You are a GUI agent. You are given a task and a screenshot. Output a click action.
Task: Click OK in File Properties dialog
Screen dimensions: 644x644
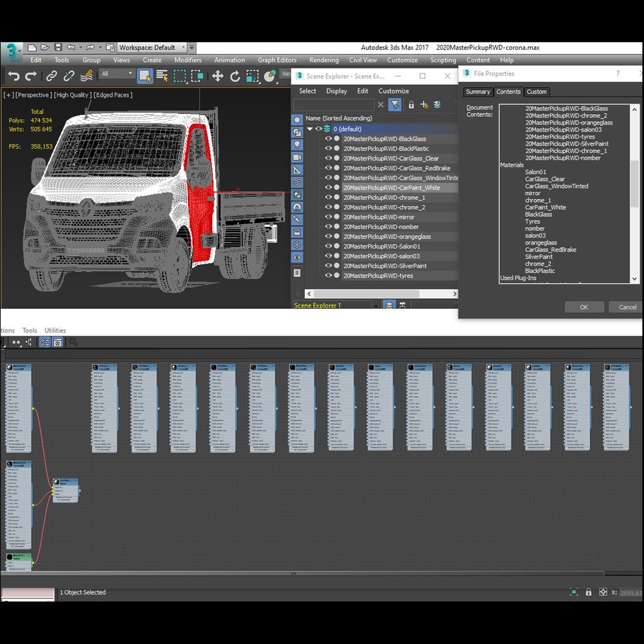[584, 306]
